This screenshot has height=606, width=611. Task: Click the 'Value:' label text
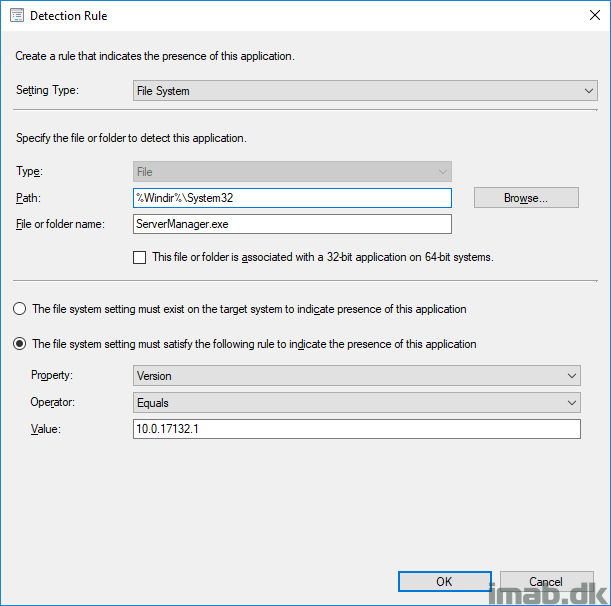pyautogui.click(x=46, y=429)
